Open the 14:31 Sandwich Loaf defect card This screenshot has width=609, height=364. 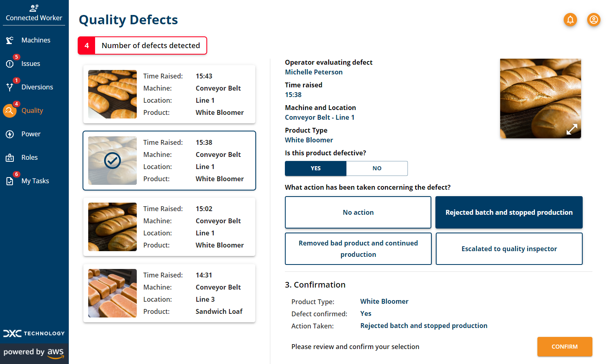coord(169,293)
